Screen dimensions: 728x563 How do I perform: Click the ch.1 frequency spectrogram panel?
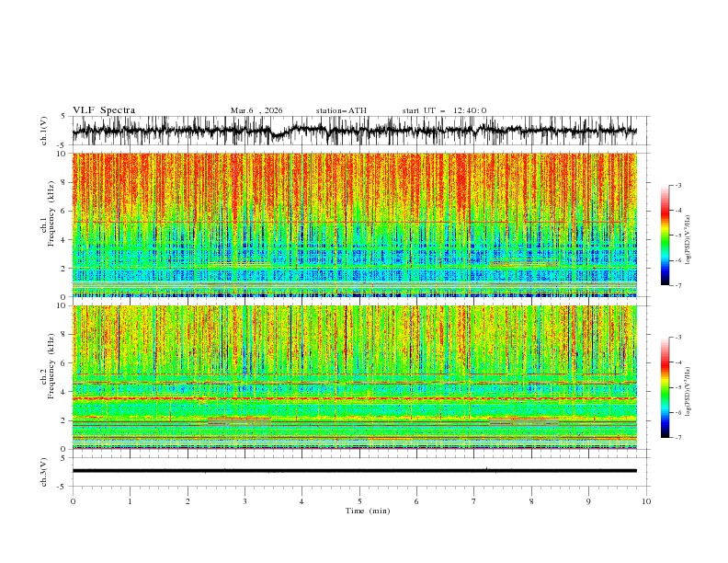(355, 224)
